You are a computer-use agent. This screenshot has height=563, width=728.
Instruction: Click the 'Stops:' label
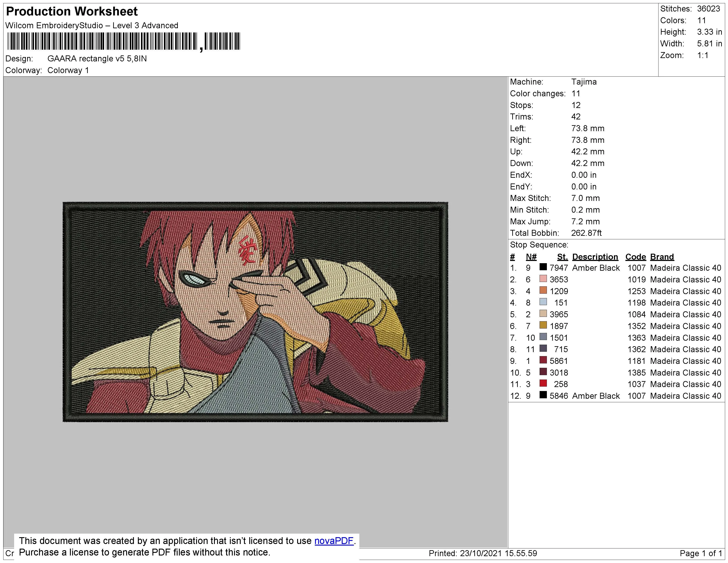pyautogui.click(x=521, y=105)
